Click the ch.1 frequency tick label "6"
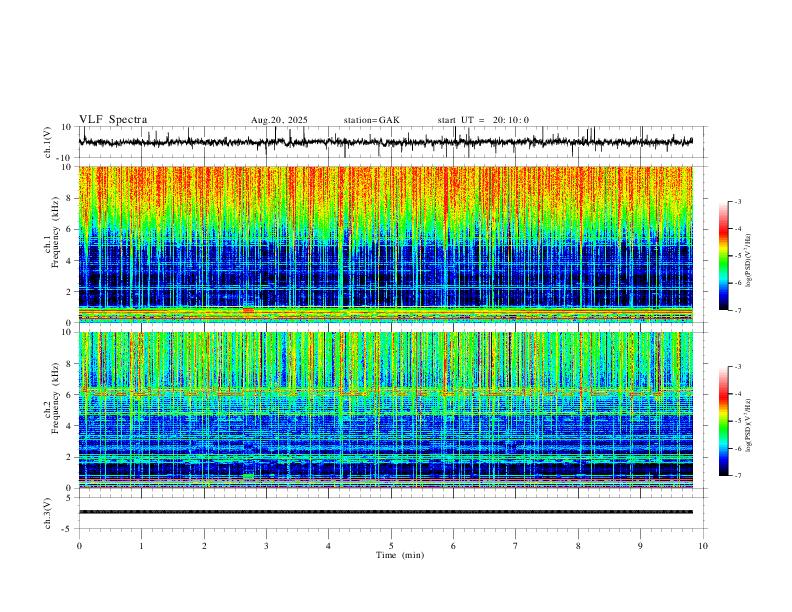 pos(69,229)
